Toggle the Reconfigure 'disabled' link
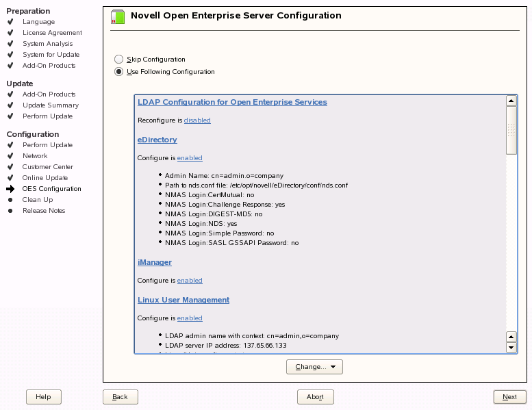Image resolution: width=532 pixels, height=410 pixels. [x=197, y=120]
